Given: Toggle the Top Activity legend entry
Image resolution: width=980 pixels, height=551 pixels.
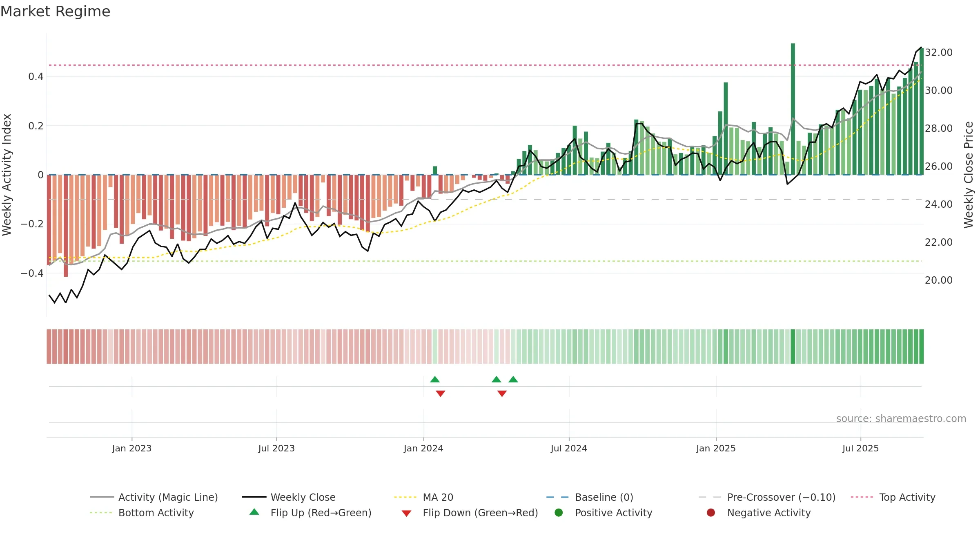Looking at the screenshot, I should pos(893,497).
